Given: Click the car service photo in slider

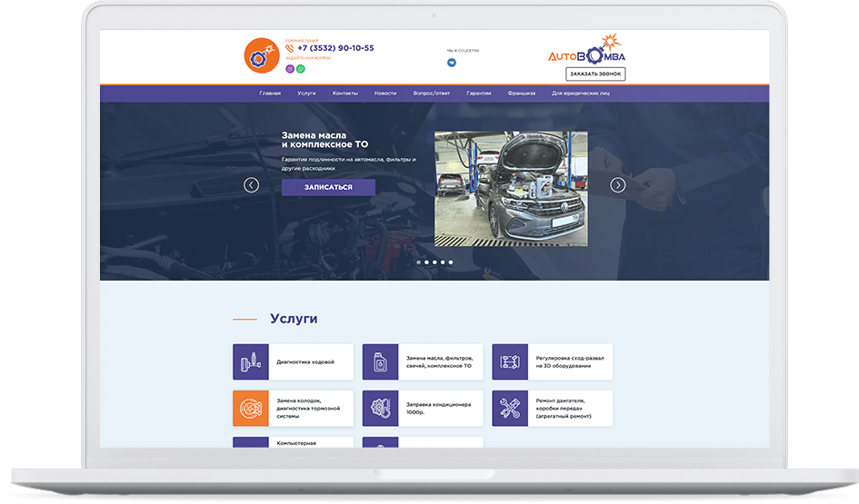Looking at the screenshot, I should 511,189.
